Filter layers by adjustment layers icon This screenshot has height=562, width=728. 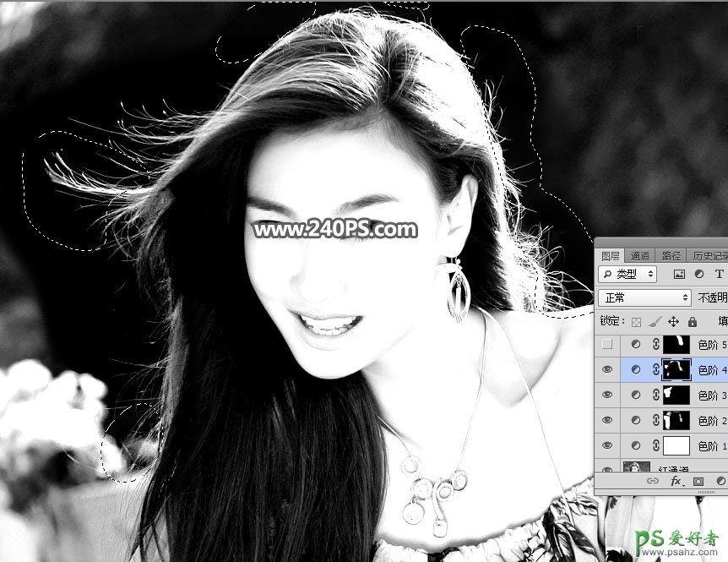point(699,275)
